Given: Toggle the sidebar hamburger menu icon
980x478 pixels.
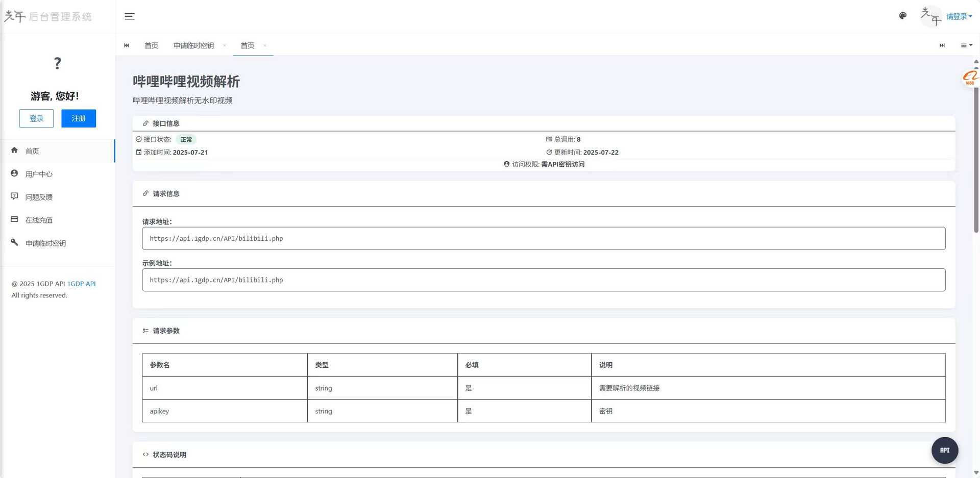Looking at the screenshot, I should pos(130,16).
